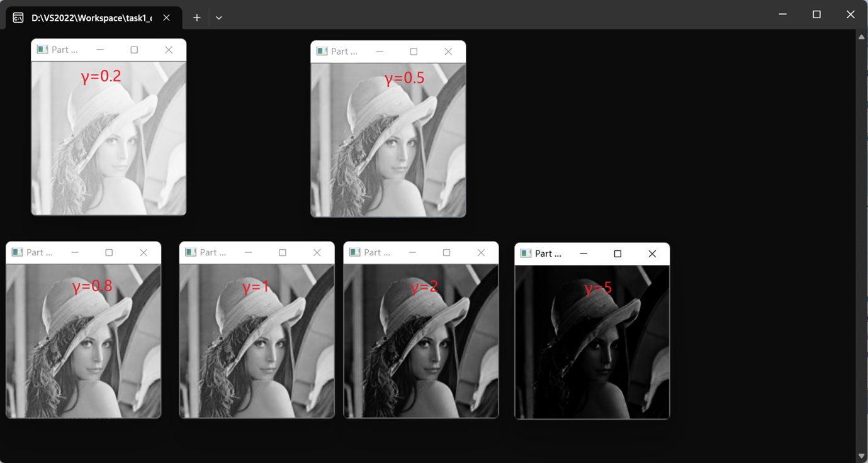Close the γ=0.5 image window
The height and width of the screenshot is (463, 868).
click(448, 52)
